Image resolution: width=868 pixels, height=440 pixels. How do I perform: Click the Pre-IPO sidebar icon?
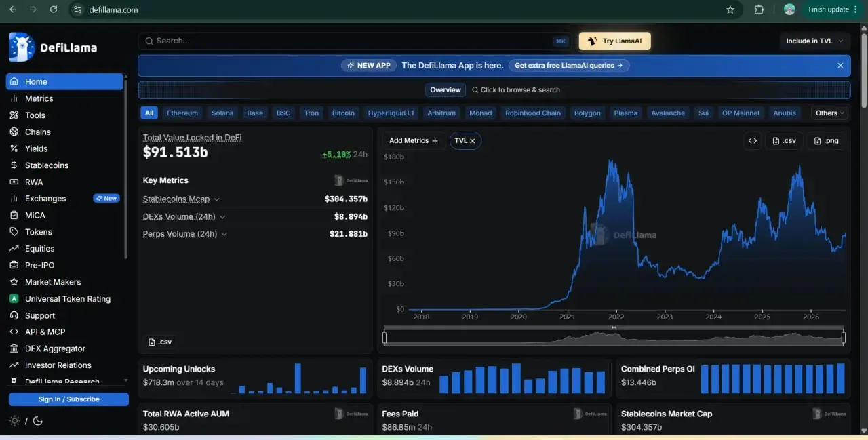[x=14, y=265]
